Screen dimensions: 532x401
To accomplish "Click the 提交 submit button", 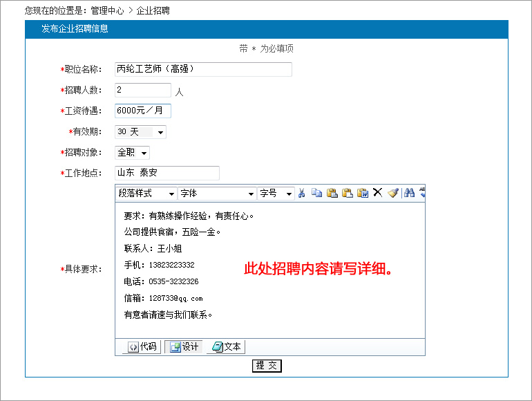I will tap(267, 366).
